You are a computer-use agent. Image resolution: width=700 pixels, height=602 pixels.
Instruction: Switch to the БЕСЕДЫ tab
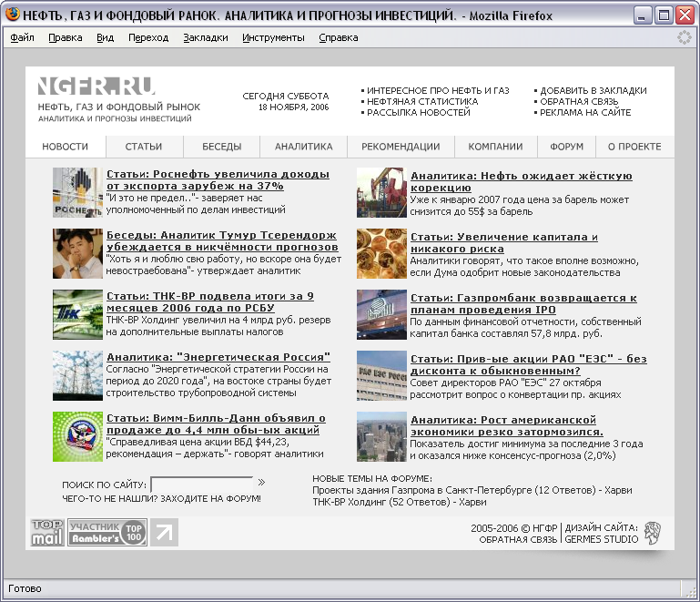point(222,147)
